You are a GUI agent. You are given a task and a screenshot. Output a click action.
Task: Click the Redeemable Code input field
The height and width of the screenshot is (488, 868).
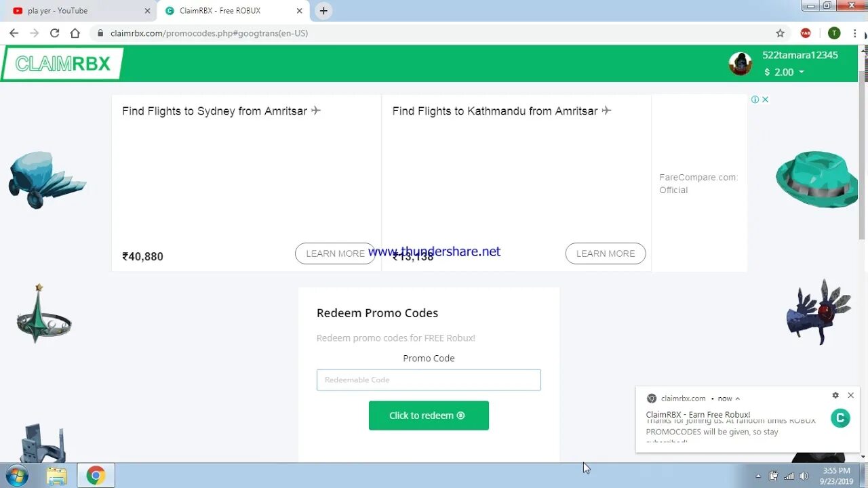[x=429, y=380]
